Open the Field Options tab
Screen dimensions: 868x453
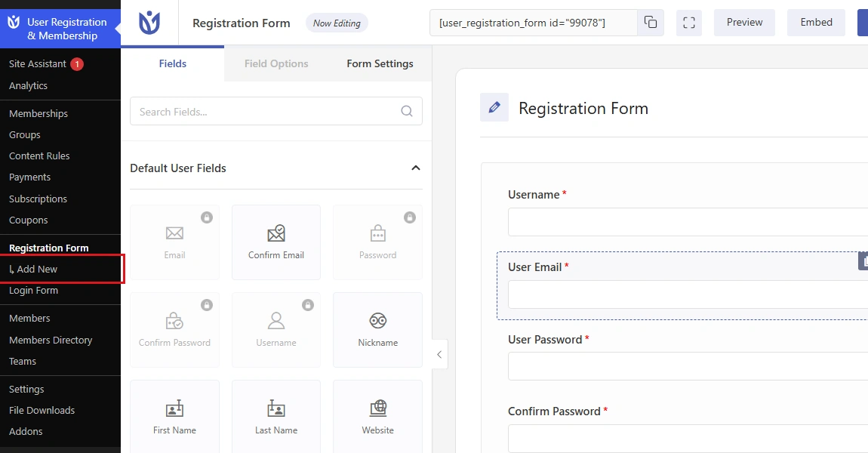276,63
